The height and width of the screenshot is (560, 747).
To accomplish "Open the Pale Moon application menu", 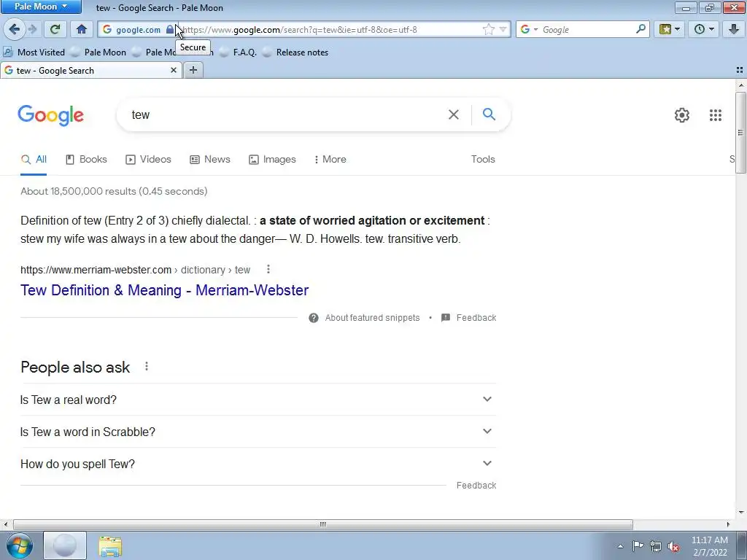I will [41, 7].
